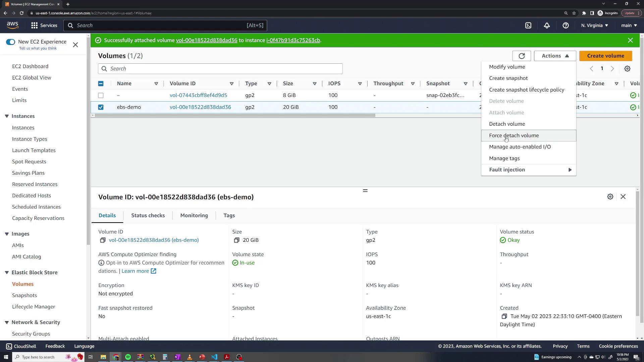
Task: Open the help question mark icon
Action: [566, 25]
